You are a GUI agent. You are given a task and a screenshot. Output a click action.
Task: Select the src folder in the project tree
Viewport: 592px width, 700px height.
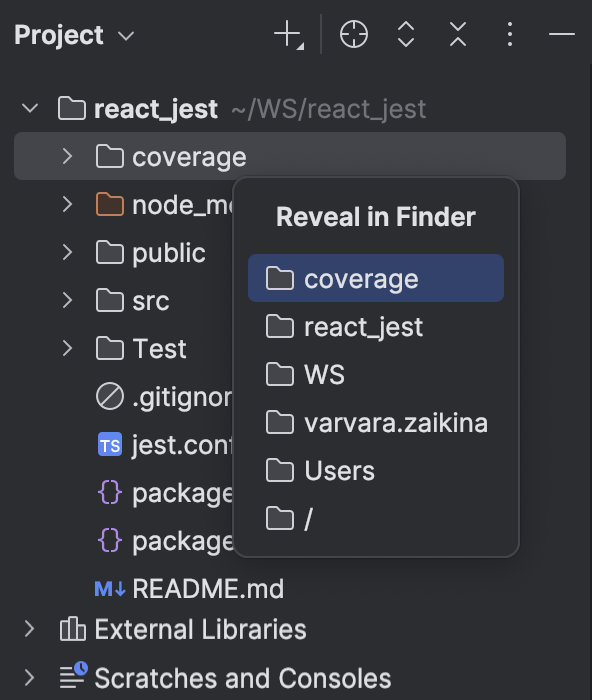click(151, 301)
